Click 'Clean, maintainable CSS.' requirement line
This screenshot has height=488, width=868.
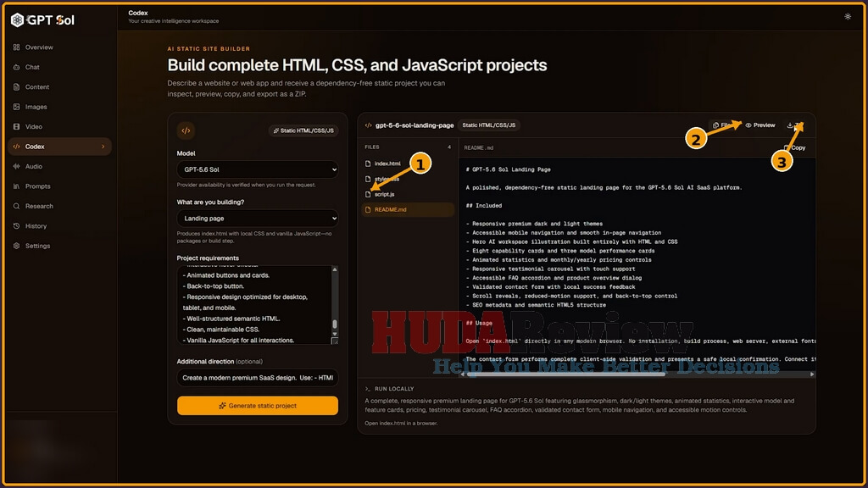tap(221, 330)
